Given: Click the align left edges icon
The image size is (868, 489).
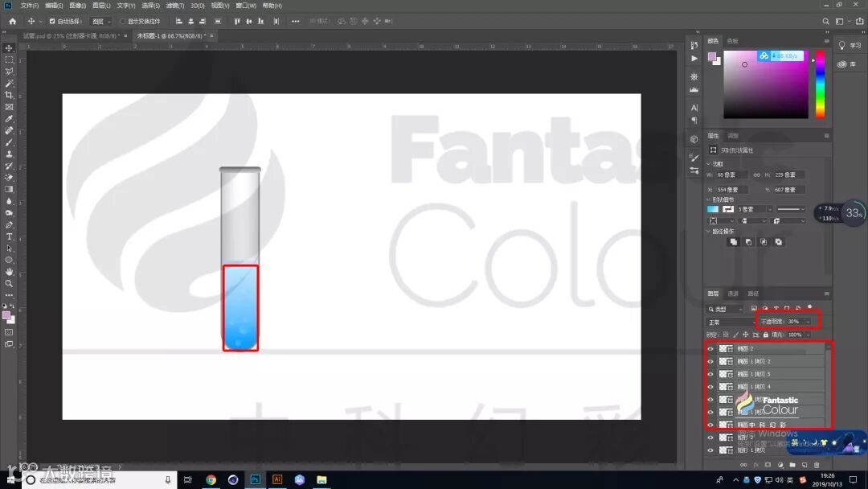Looking at the screenshot, I should point(178,21).
